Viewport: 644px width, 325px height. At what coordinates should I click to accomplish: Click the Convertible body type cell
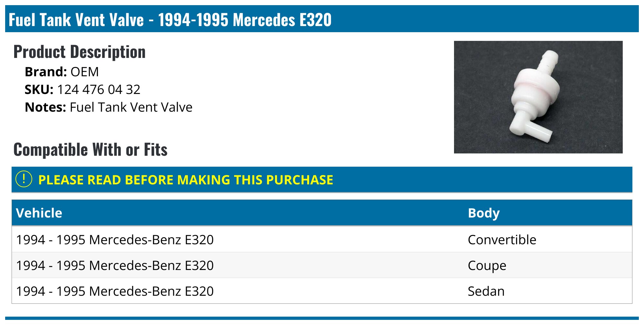pos(502,240)
